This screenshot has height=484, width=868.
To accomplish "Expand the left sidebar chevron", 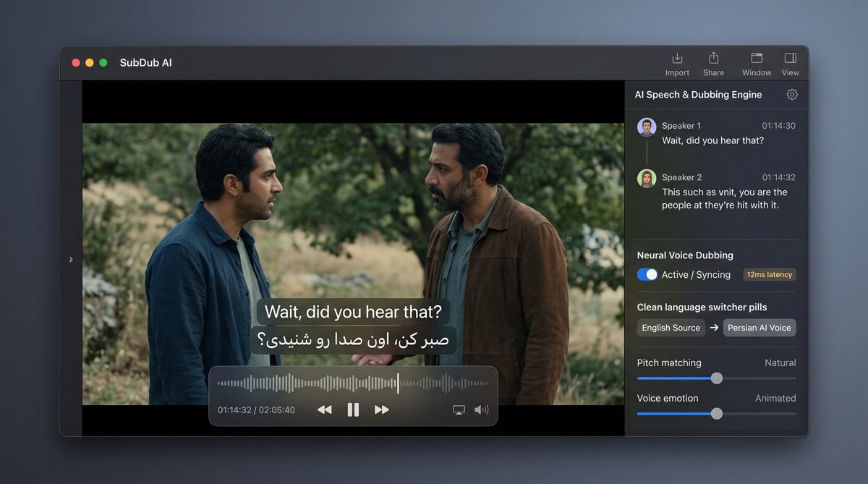I will (71, 259).
